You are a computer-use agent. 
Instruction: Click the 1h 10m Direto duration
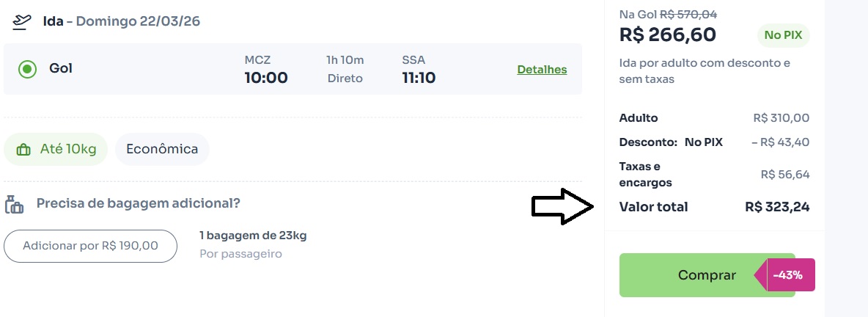345,69
